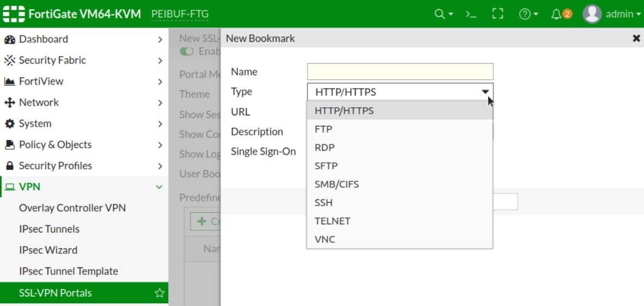Screen dimensions: 644x306
Task: Choose RDP bookmark type
Action: [x=400, y=148]
